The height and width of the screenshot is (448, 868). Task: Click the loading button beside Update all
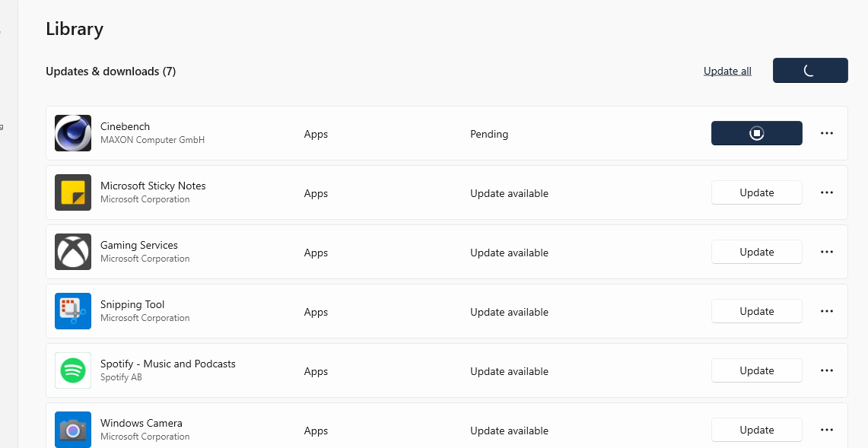pyautogui.click(x=810, y=71)
